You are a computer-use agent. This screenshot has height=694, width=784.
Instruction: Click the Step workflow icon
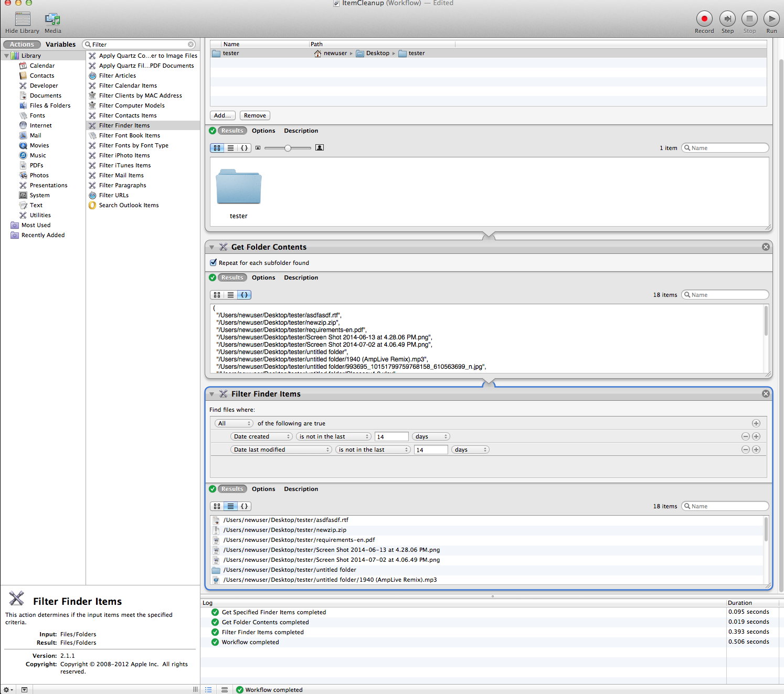[x=727, y=19]
